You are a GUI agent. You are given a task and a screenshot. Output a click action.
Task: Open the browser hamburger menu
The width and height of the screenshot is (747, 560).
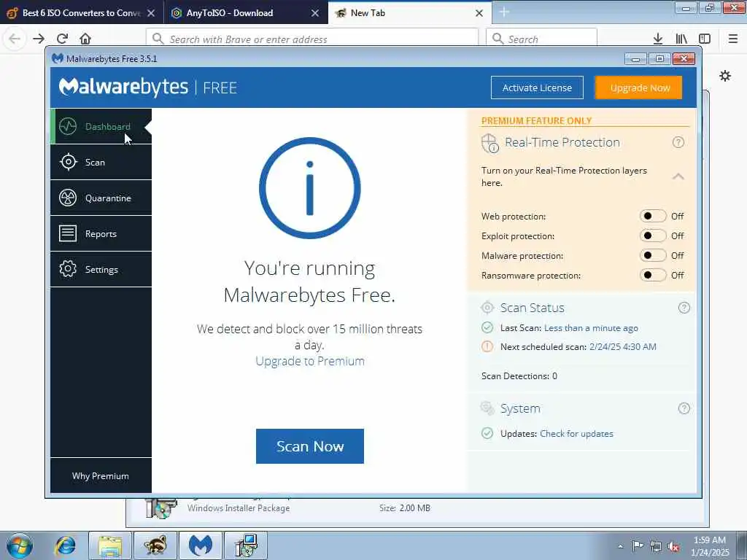point(733,39)
